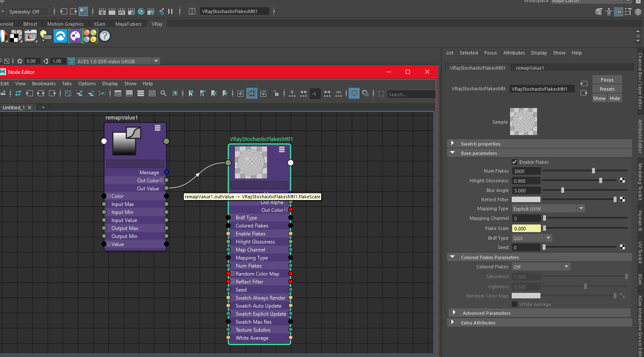Expand Advanced Parameters section
This screenshot has height=357, width=644.
pos(454,313)
